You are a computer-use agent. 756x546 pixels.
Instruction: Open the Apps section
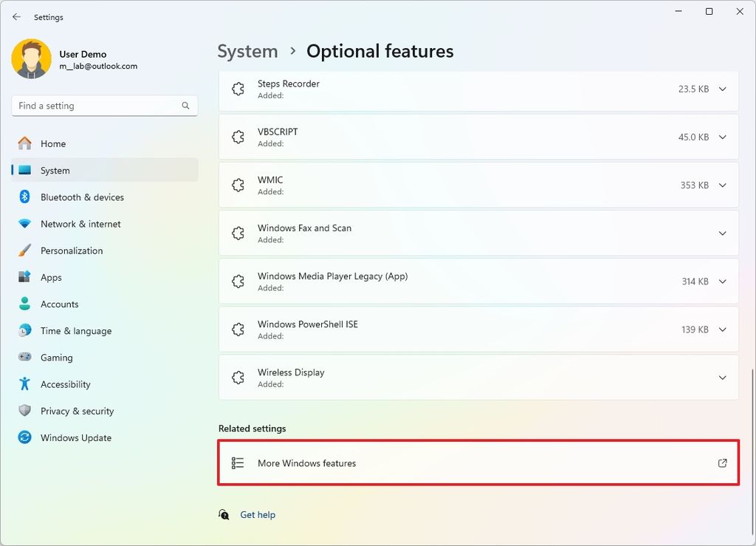[x=51, y=277]
